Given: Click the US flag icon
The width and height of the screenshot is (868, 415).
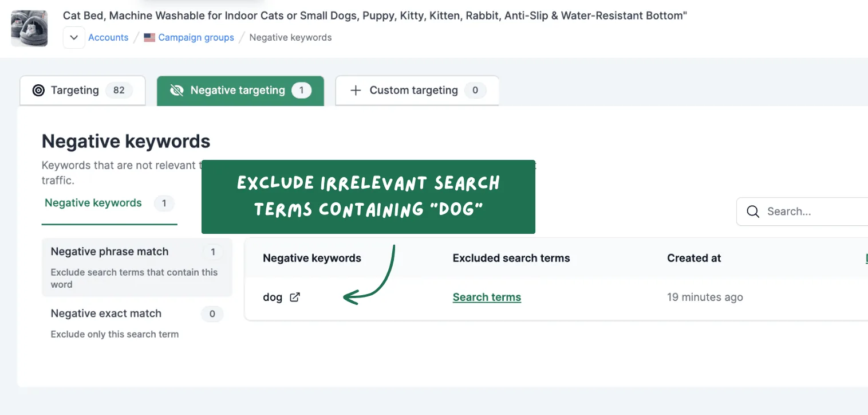Looking at the screenshot, I should pos(149,37).
